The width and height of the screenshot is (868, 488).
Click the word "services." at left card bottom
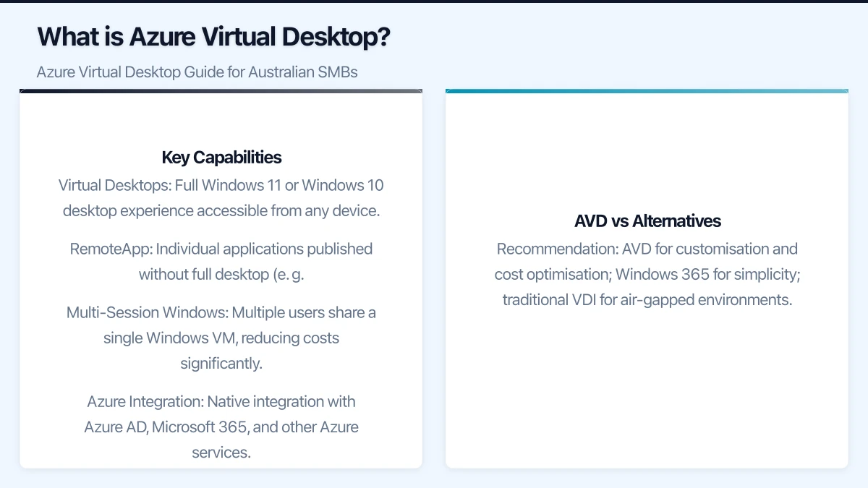[221, 453]
